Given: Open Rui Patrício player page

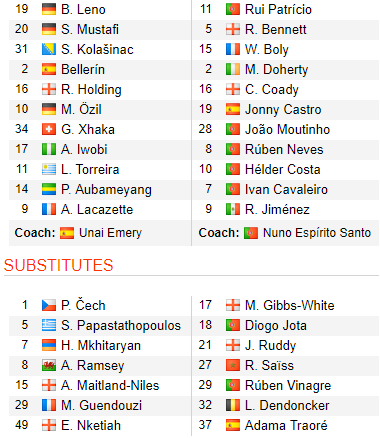Looking at the screenshot, I should point(278,9).
